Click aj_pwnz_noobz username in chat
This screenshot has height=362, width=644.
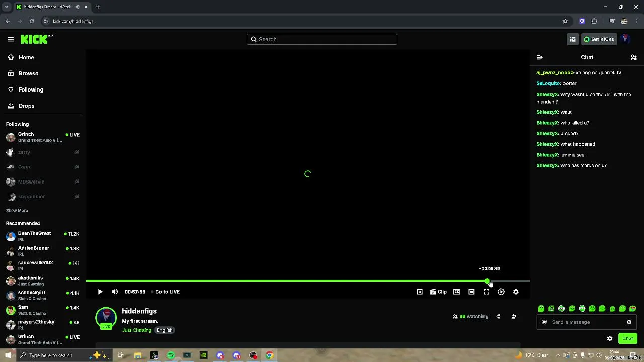[555, 73]
